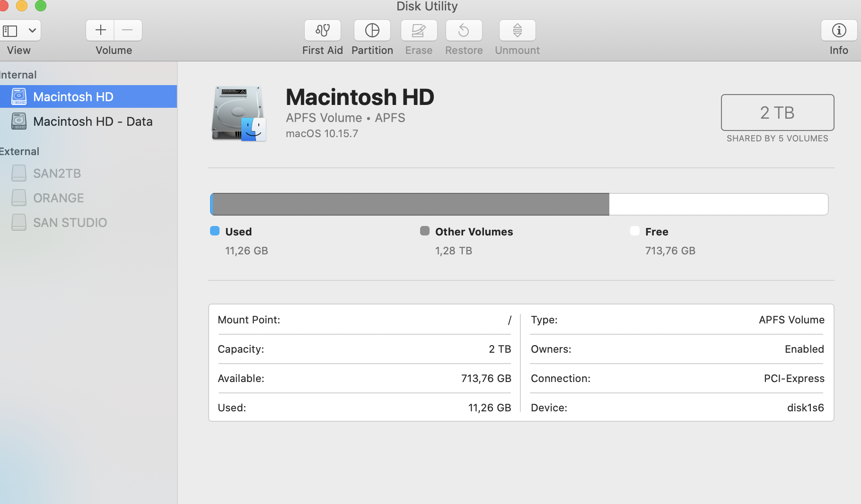This screenshot has height=504, width=861.
Task: Click the View toolbar label
Action: click(x=19, y=50)
